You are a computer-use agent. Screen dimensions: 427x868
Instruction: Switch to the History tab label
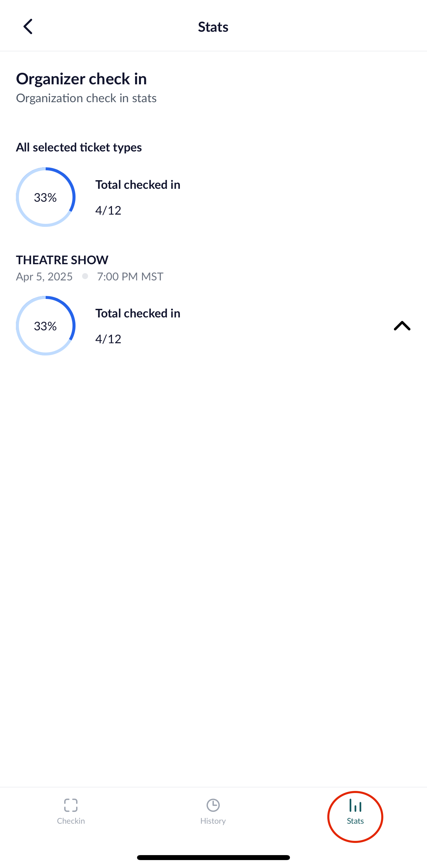[x=213, y=821]
